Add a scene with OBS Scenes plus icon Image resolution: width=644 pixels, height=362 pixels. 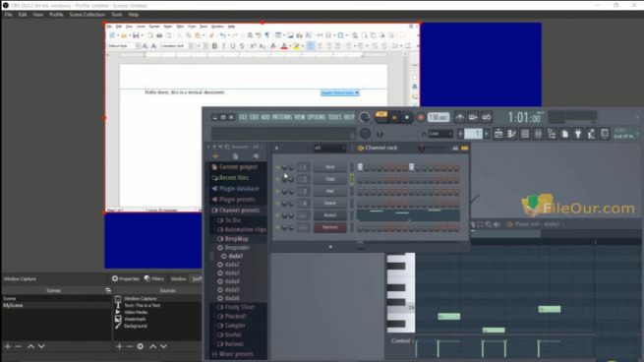pos(8,346)
